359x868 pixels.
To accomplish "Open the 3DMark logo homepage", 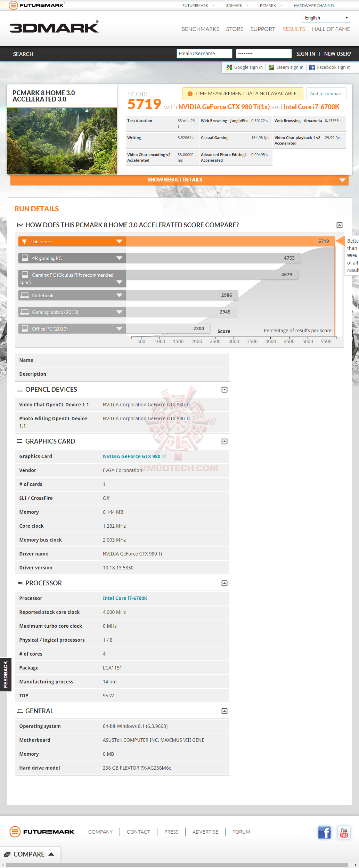I will click(54, 27).
